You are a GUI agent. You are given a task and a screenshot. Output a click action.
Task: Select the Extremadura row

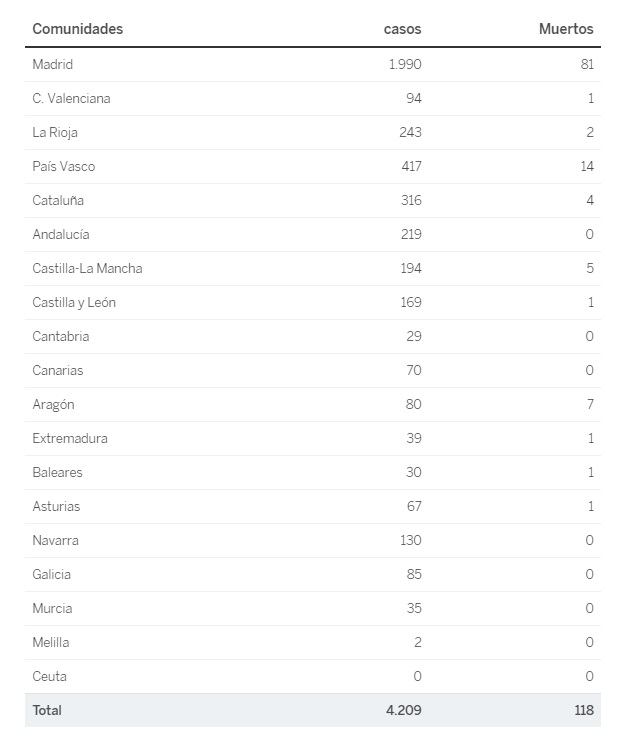313,439
